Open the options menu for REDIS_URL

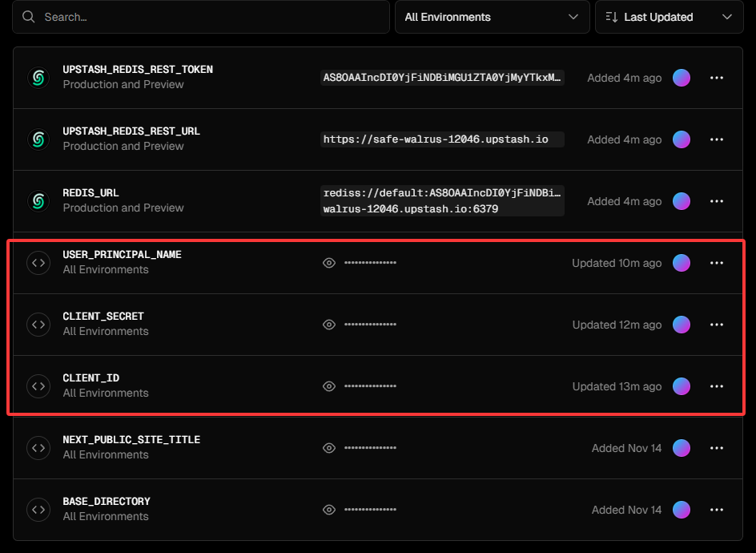tap(717, 201)
